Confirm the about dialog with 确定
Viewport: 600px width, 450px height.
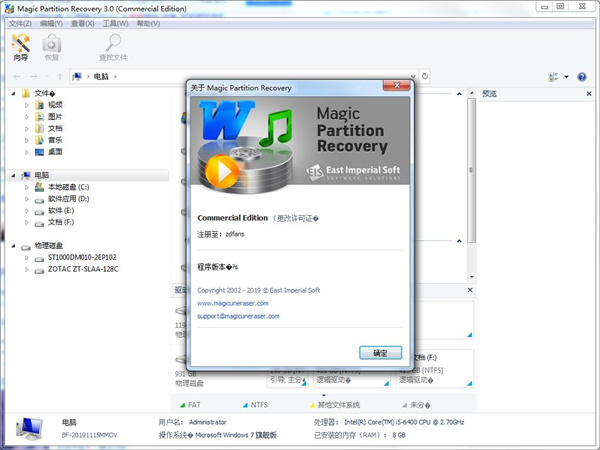pyautogui.click(x=380, y=353)
